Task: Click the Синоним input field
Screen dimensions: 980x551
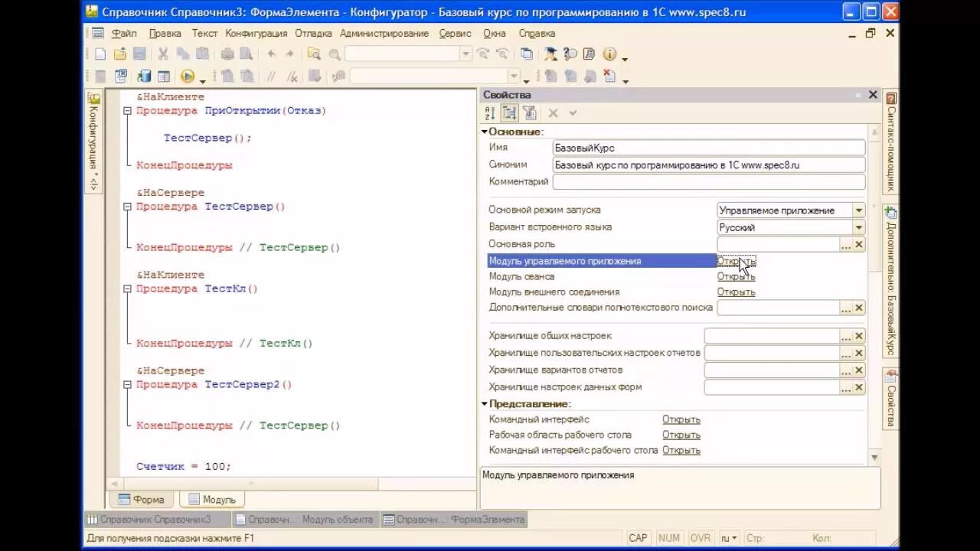Action: coord(709,165)
